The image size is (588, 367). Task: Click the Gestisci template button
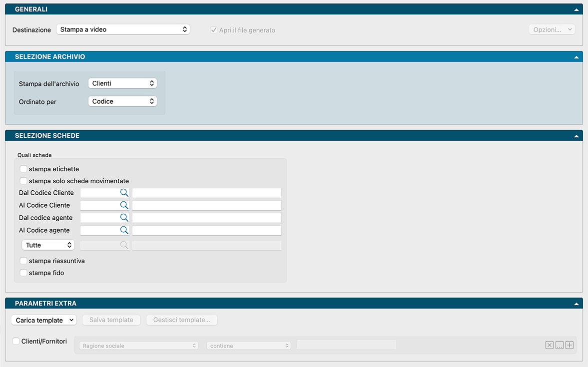click(181, 320)
